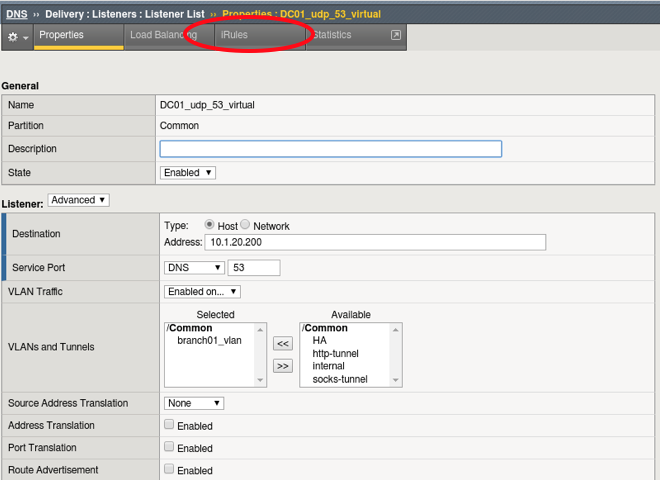Enable the Port Translation checkbox
Viewport: 660px width, 480px height.
coord(169,446)
